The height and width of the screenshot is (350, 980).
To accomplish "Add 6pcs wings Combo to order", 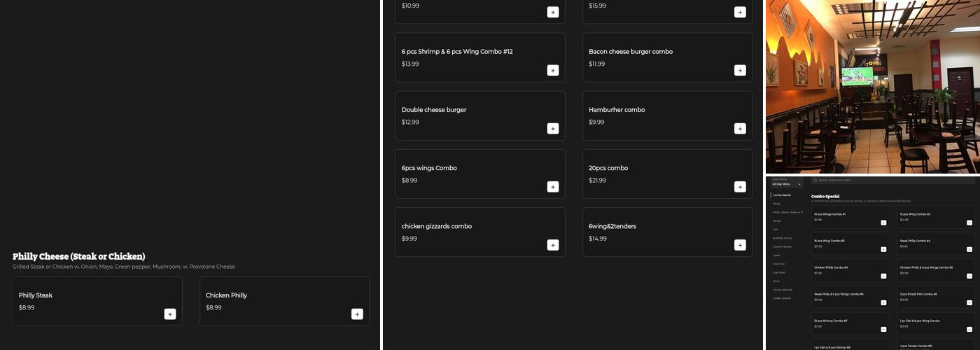I will [x=553, y=187].
